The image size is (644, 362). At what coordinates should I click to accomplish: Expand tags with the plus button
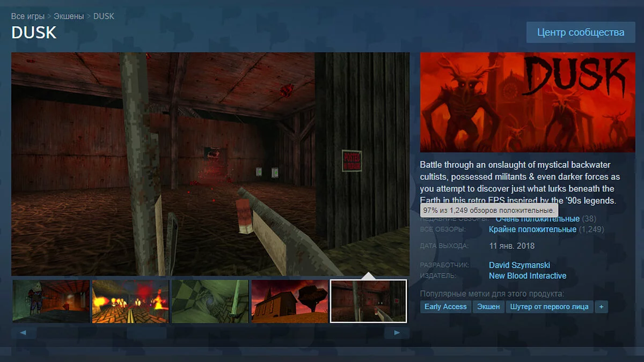602,307
